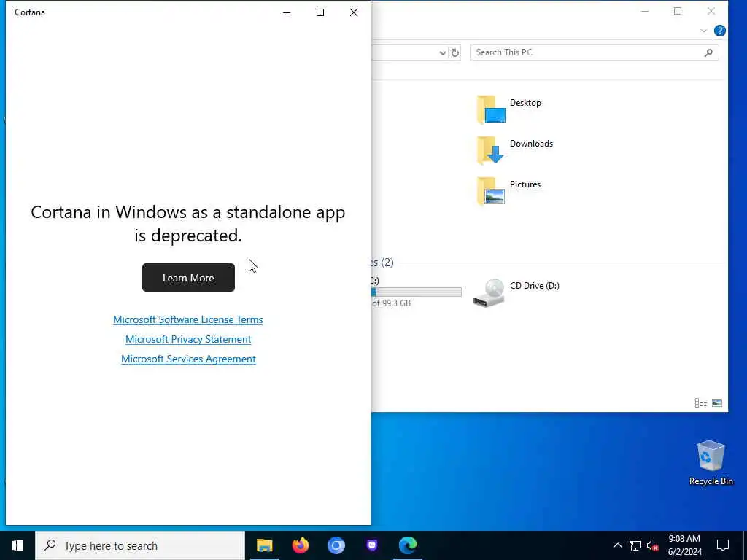Open the muted volume tray icon

652,545
